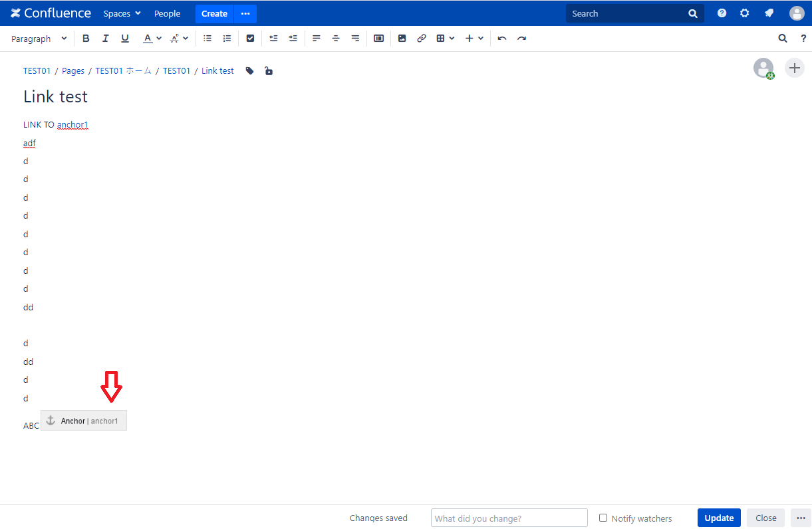
Task: Open page restrictions via the lock icon
Action: pyautogui.click(x=268, y=70)
